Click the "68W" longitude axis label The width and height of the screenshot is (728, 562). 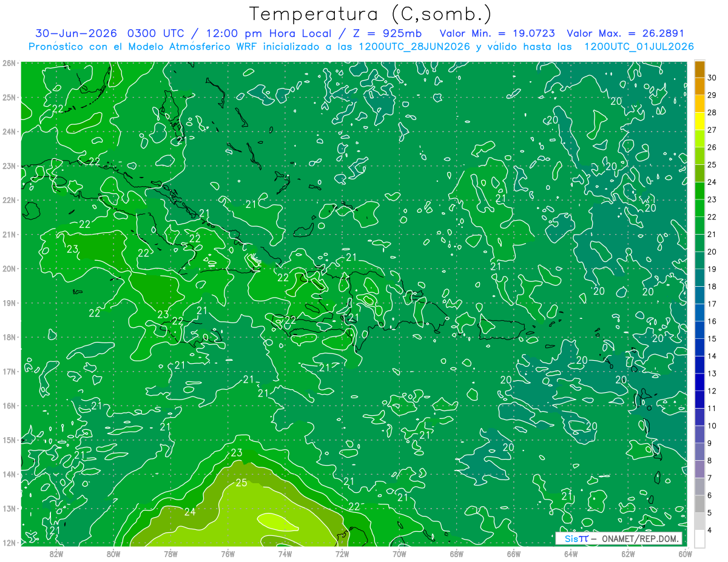456,553
